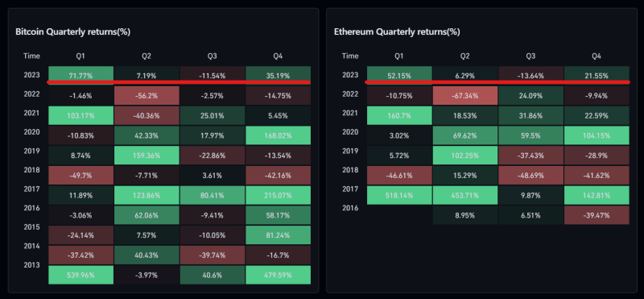
Task: Select Bitcoin 2013 Q1 cell 539.96%
Action: 81,275
